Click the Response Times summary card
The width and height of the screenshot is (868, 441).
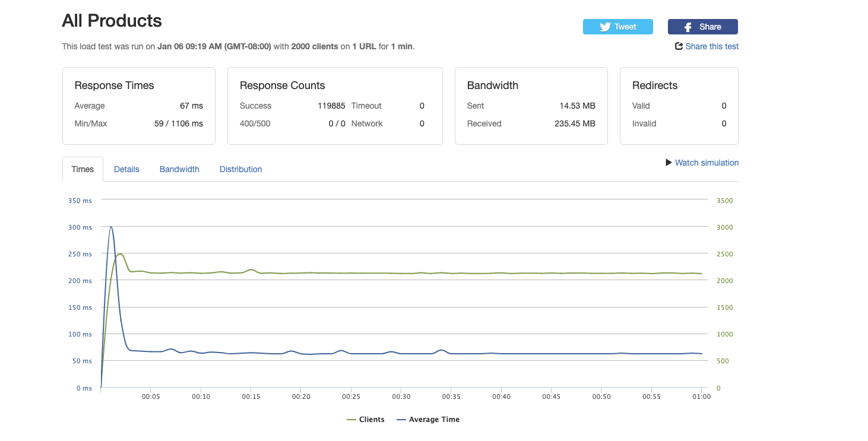click(x=138, y=106)
